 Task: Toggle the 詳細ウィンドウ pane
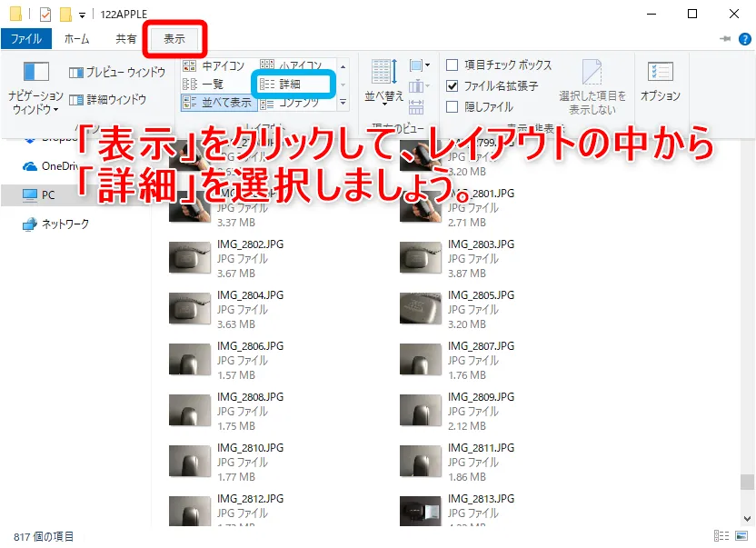point(107,99)
